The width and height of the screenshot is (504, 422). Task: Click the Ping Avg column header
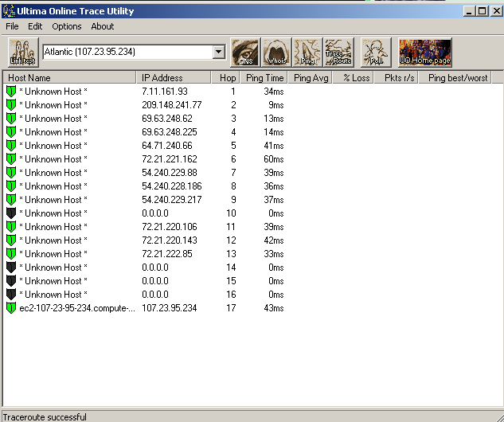(x=311, y=78)
